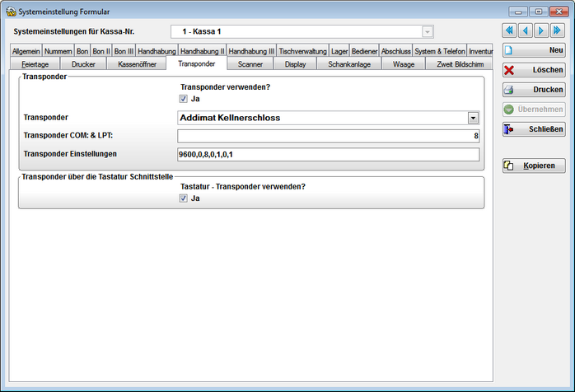The height and width of the screenshot is (392, 575).
Task: Open the Bon II tab
Action: (101, 51)
